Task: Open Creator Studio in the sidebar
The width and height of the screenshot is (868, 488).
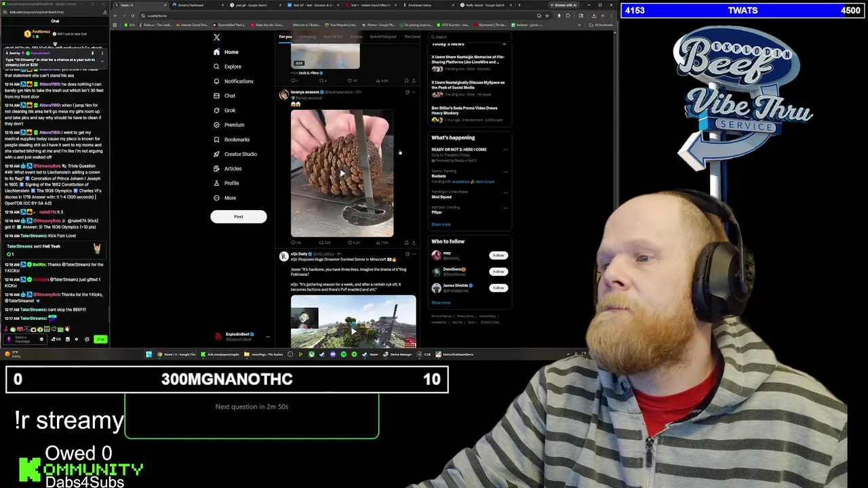Action: coord(235,154)
